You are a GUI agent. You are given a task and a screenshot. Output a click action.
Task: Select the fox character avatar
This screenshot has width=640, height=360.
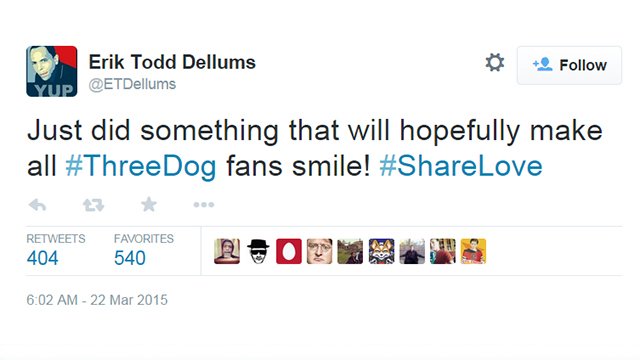(382, 251)
